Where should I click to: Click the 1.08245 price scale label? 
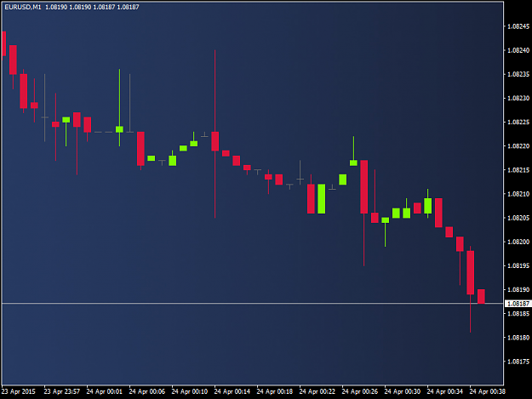(518, 26)
